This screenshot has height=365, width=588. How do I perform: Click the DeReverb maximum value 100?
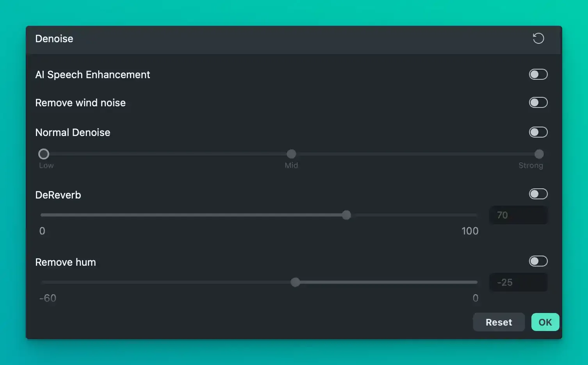pyautogui.click(x=470, y=231)
